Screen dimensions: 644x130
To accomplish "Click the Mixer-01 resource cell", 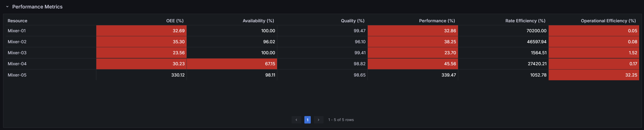I will tap(17, 31).
